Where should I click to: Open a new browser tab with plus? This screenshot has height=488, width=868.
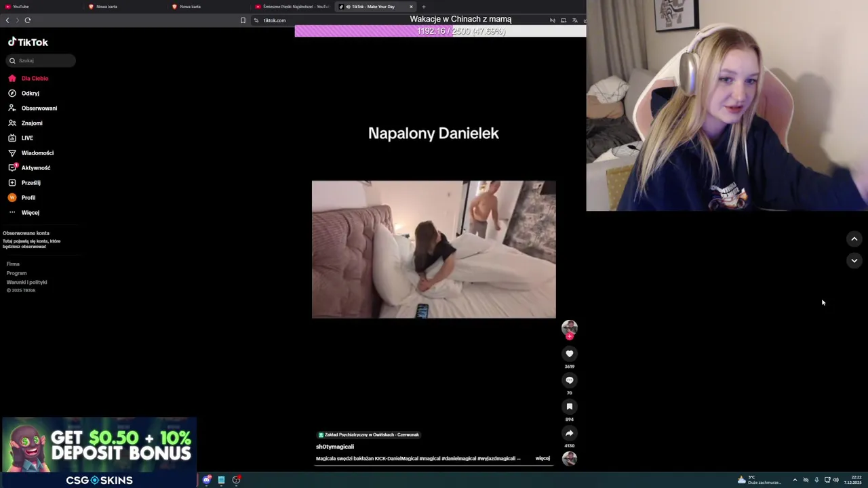424,7
